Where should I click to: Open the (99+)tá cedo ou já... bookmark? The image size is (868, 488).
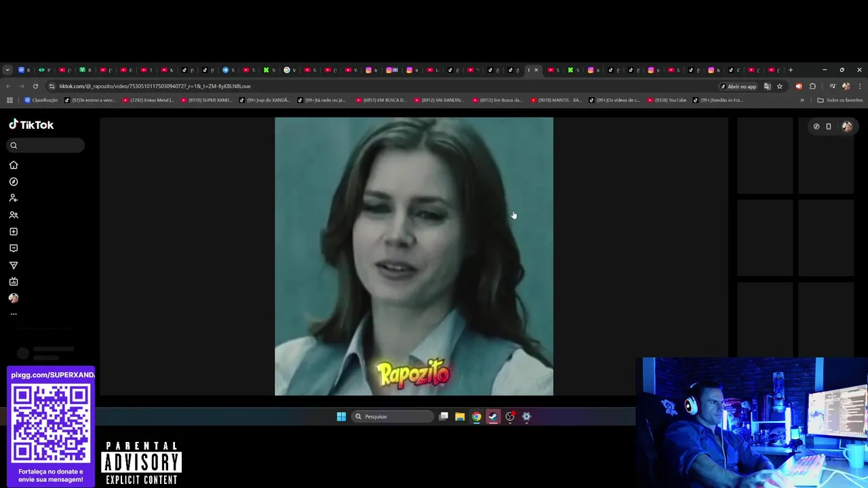(x=322, y=100)
